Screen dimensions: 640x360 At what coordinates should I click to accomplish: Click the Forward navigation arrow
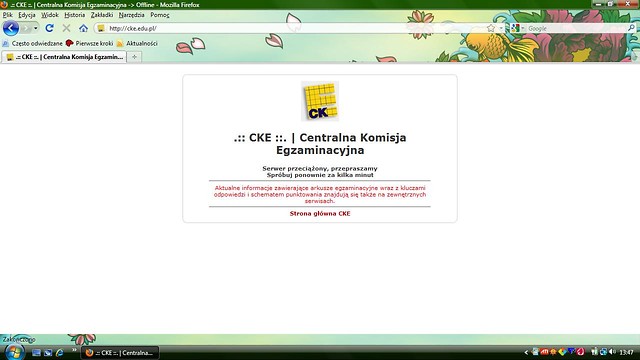[x=26, y=28]
